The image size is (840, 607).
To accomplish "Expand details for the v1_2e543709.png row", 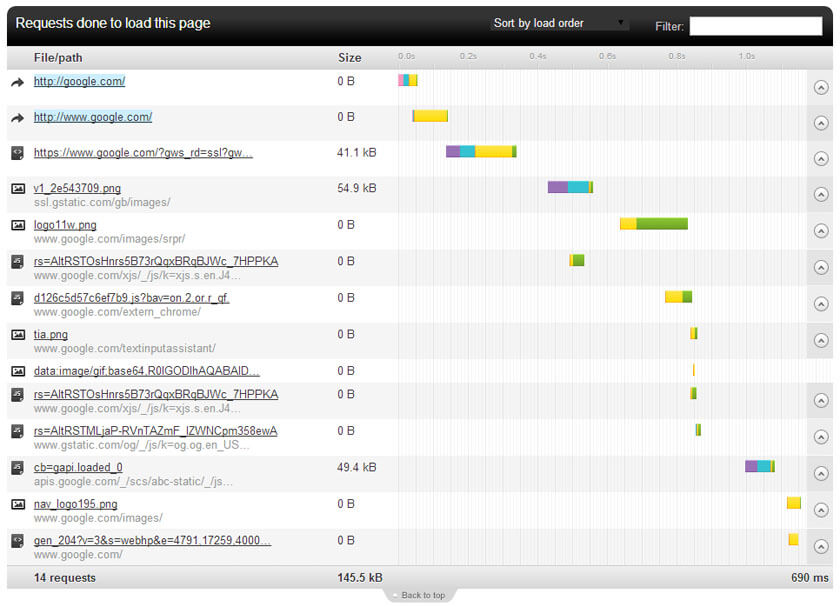I will tap(821, 194).
